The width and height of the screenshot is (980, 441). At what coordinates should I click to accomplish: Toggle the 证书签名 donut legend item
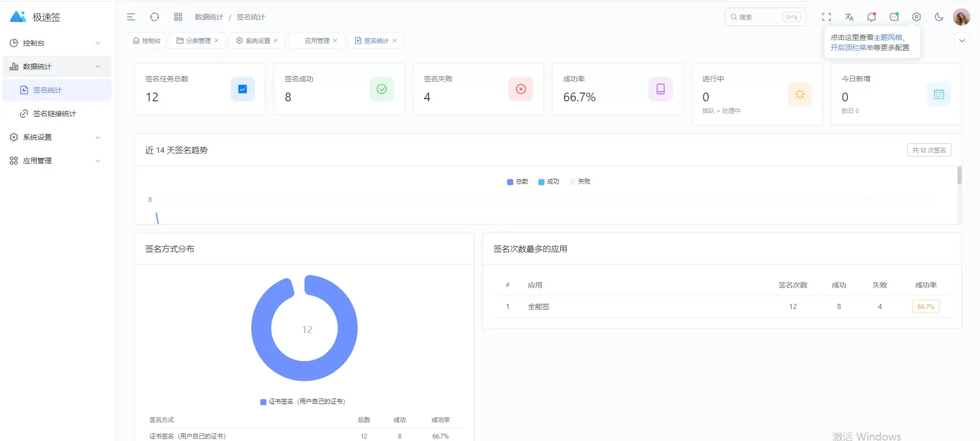click(303, 402)
